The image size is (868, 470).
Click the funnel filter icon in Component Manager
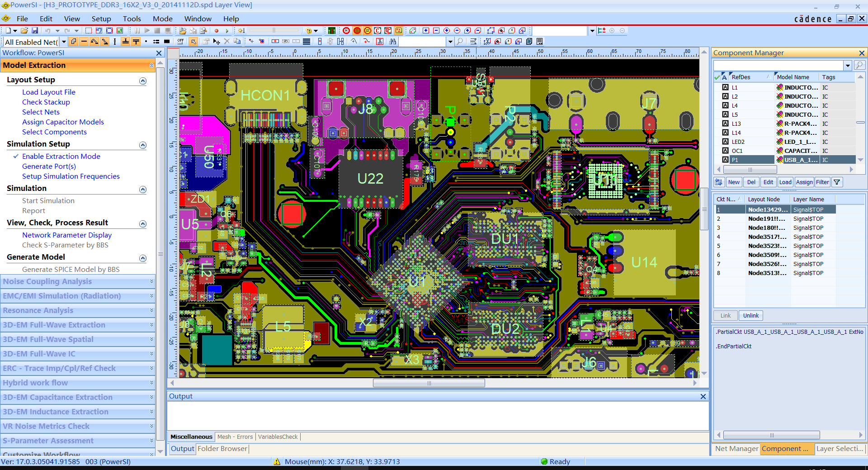click(837, 182)
